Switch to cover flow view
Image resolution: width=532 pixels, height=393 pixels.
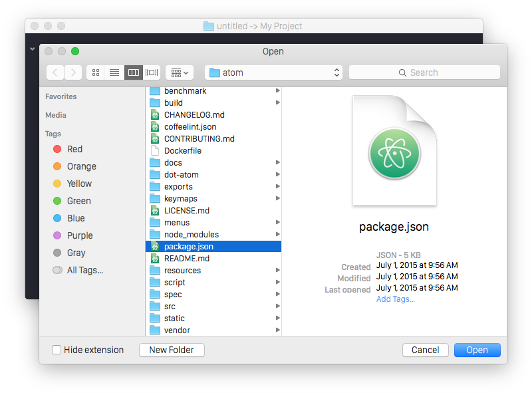pyautogui.click(x=152, y=72)
